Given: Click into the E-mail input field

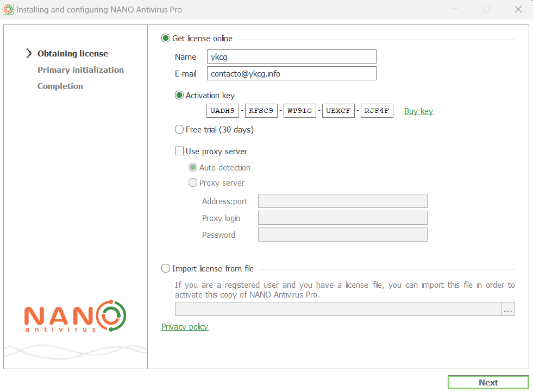Looking at the screenshot, I should [x=291, y=73].
